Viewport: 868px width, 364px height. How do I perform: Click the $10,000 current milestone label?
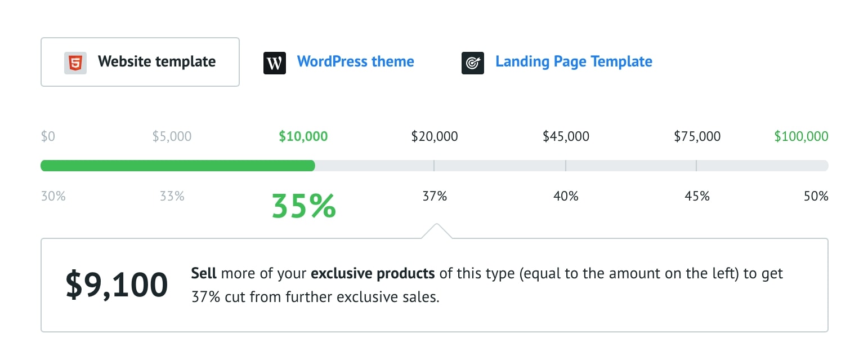click(303, 136)
